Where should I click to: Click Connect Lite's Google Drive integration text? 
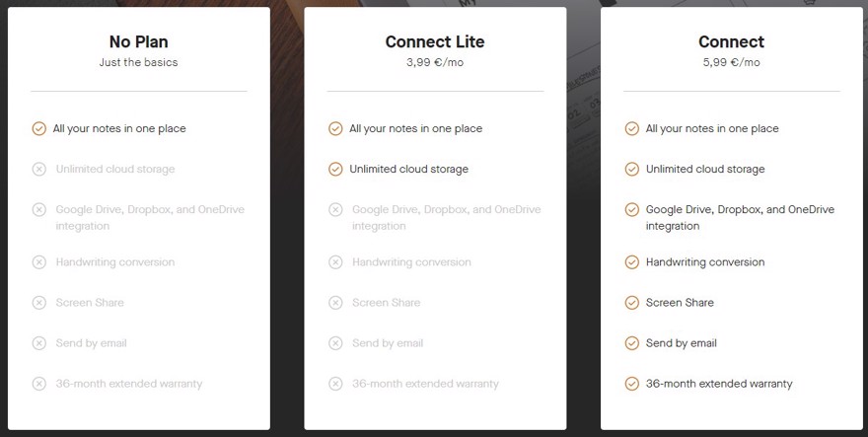click(x=446, y=218)
